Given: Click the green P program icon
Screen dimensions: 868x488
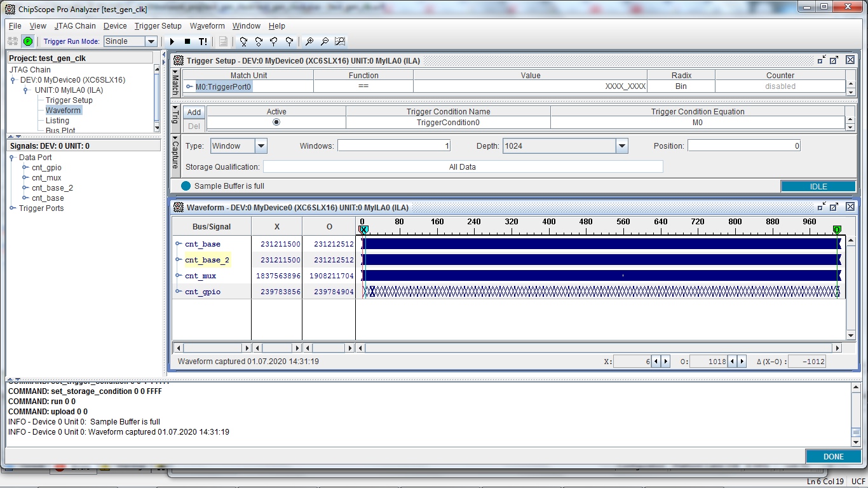Looking at the screenshot, I should [x=27, y=41].
